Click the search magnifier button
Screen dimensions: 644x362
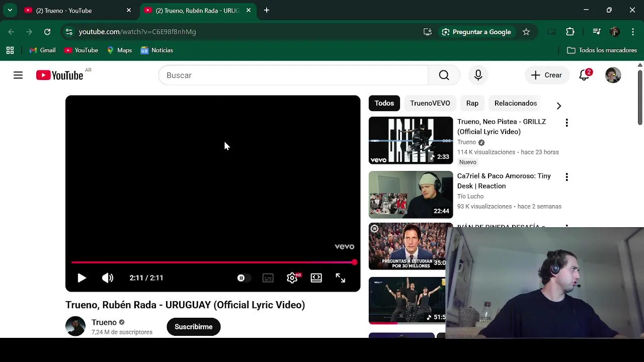[444, 75]
